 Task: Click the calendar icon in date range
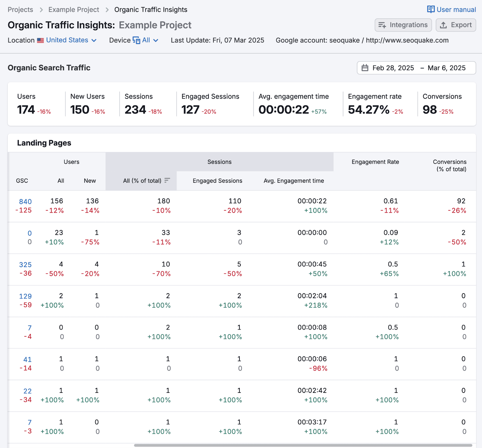365,68
